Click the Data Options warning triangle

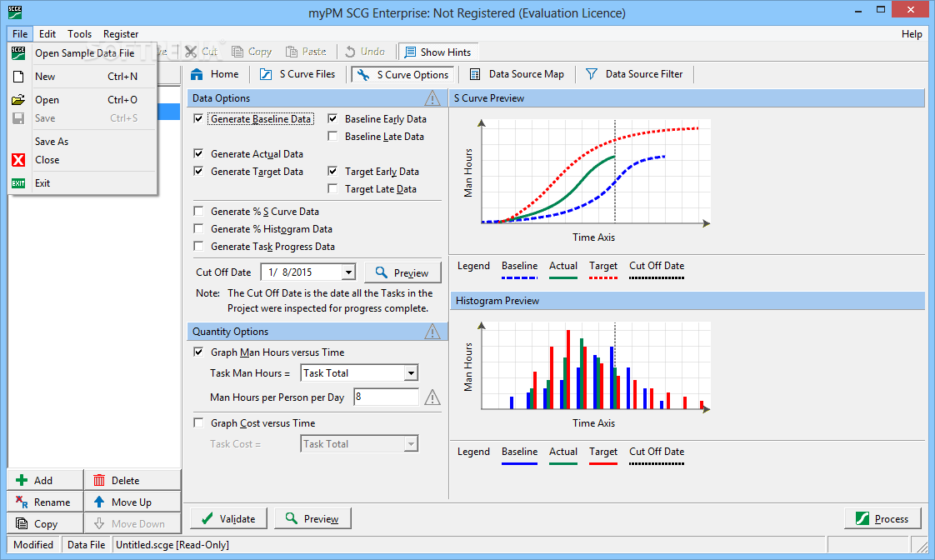(432, 97)
